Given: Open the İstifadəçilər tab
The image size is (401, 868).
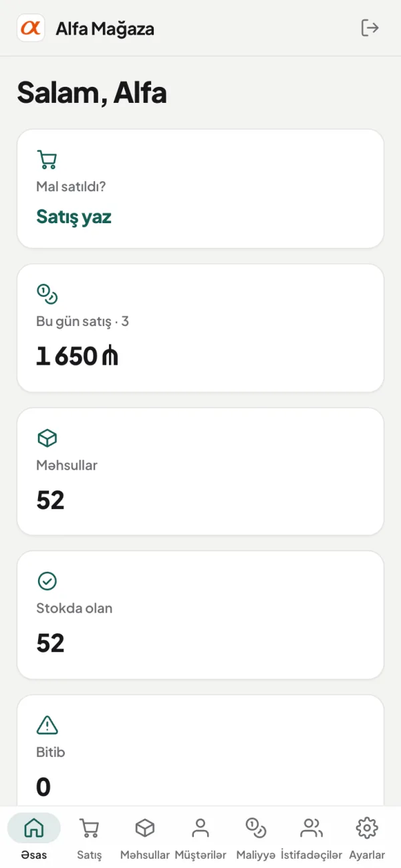Looking at the screenshot, I should click(311, 837).
